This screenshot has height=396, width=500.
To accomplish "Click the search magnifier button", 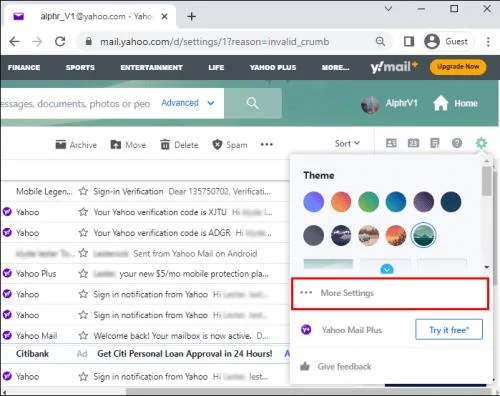I will (253, 103).
